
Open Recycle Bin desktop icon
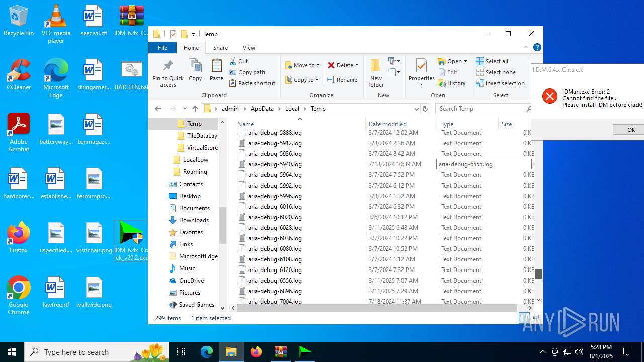[x=19, y=21]
